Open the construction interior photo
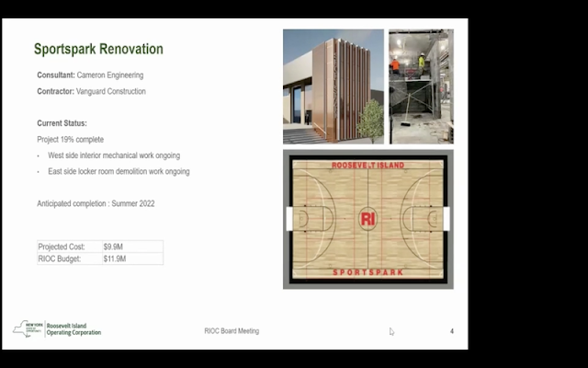588x368 pixels. click(x=421, y=86)
